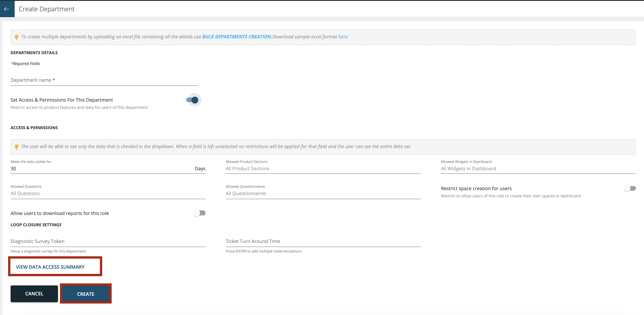The width and height of the screenshot is (644, 315).
Task: Click the 'Days' unit label
Action: point(200,169)
